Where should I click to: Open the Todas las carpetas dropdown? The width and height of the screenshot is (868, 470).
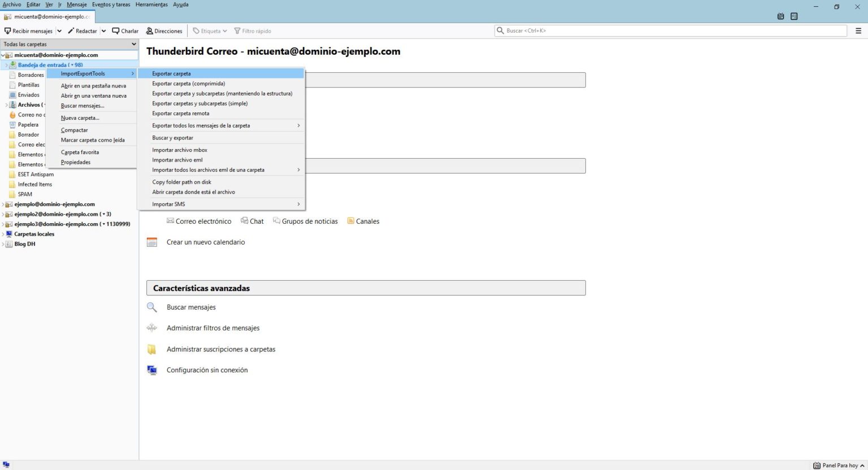[70, 44]
